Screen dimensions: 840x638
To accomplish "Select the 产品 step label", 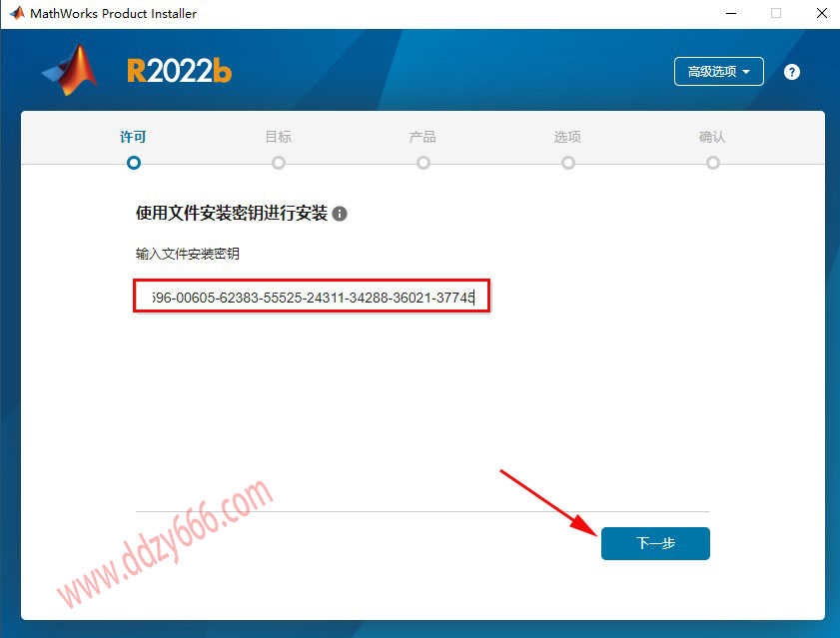I will (x=422, y=137).
